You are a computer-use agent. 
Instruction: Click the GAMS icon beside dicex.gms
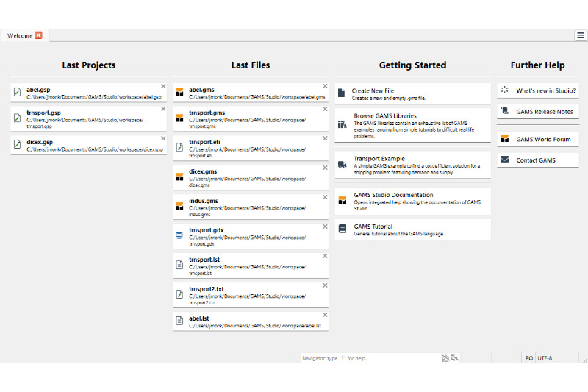point(179,177)
